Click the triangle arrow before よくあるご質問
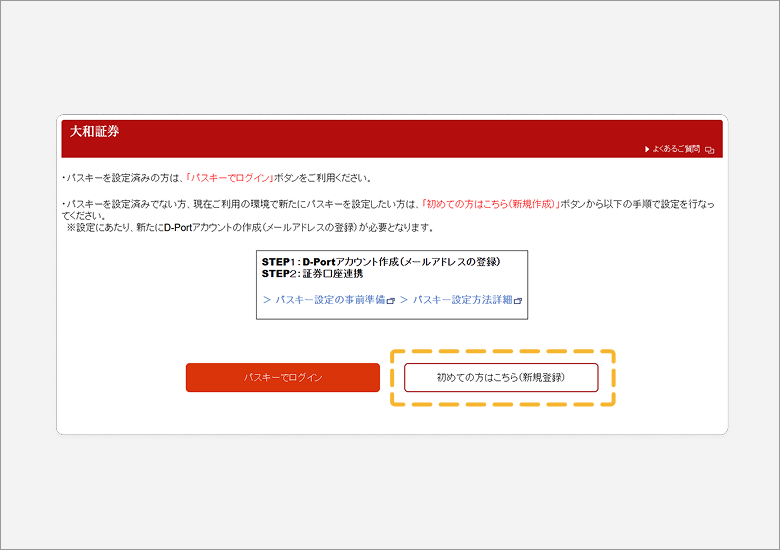This screenshot has width=780, height=550. (x=647, y=149)
